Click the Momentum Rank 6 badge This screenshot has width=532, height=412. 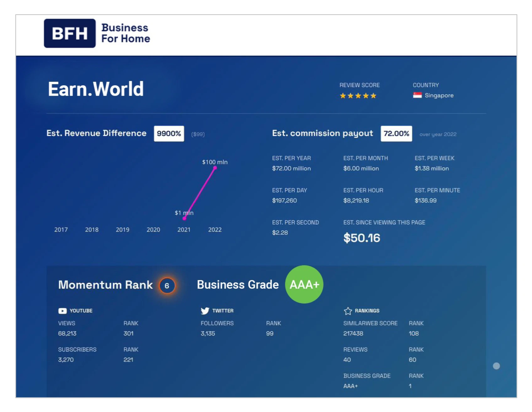pos(167,286)
